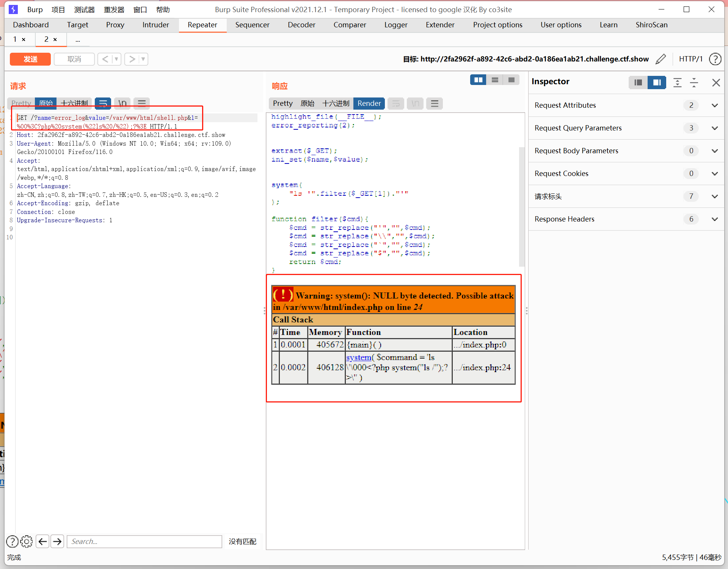Select the side-by-side layout icon in the response panel
The height and width of the screenshot is (569, 728).
pyautogui.click(x=478, y=80)
